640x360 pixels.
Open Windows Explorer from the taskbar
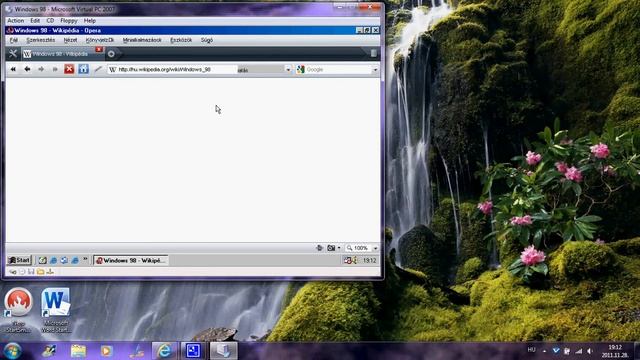coord(78,351)
